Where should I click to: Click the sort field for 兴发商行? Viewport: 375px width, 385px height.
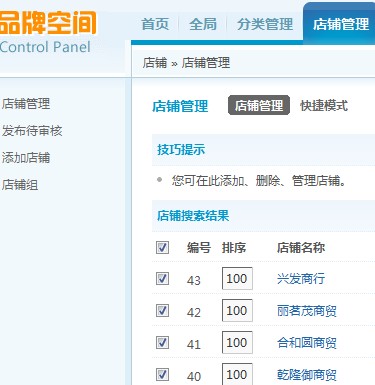pos(237,278)
